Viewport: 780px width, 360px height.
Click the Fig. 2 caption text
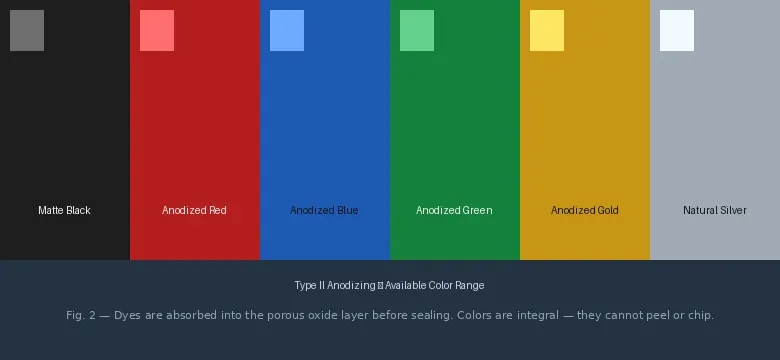pos(390,315)
